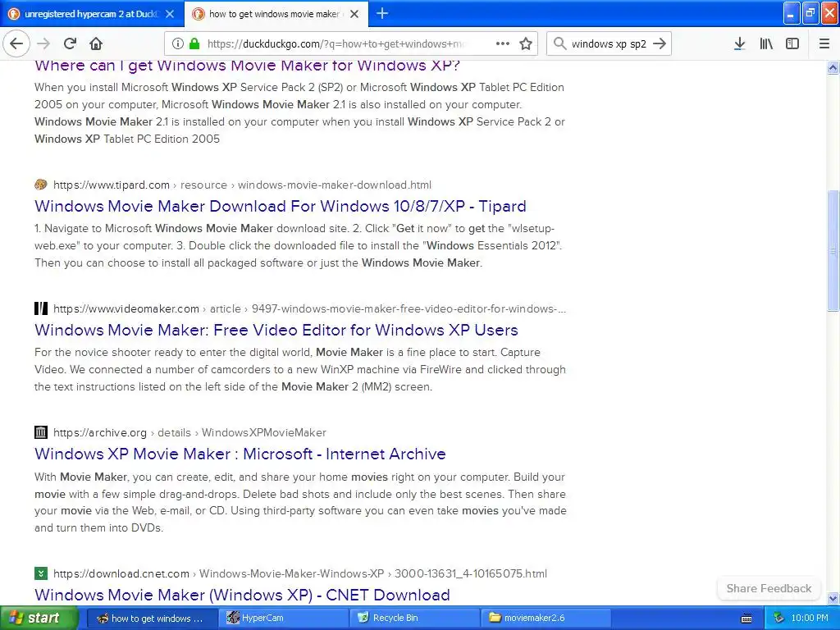Submit the search with the arrow button
This screenshot has height=630, width=840.
(x=660, y=43)
